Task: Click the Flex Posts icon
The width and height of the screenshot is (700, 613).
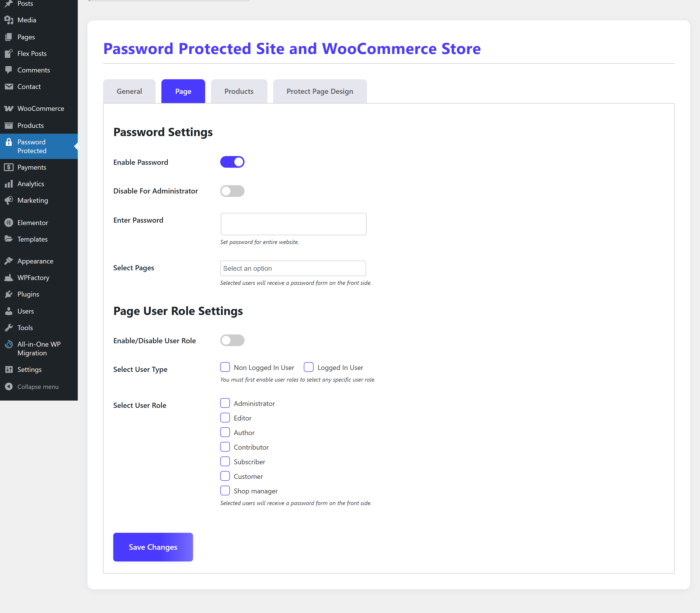Action: point(9,53)
